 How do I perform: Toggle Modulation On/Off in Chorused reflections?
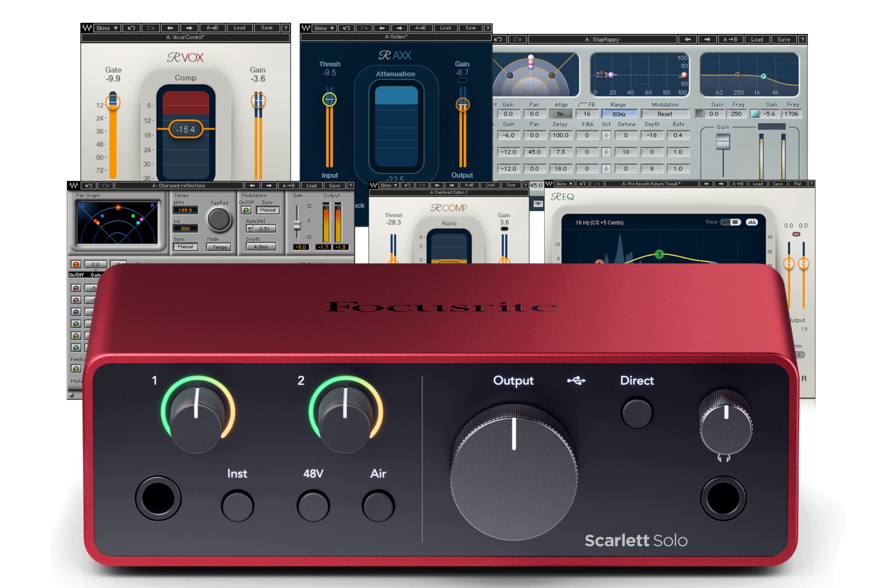[x=246, y=210]
